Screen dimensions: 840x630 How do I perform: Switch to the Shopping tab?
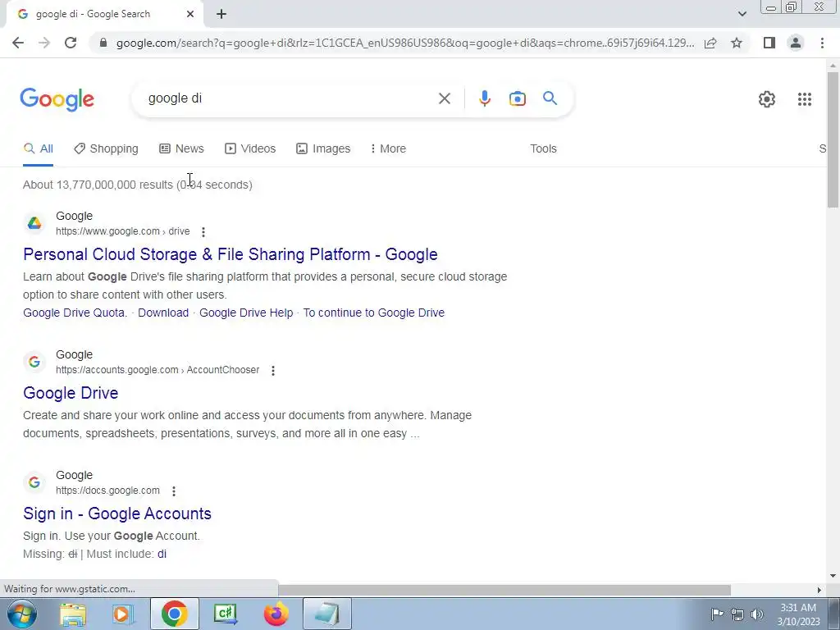[106, 149]
